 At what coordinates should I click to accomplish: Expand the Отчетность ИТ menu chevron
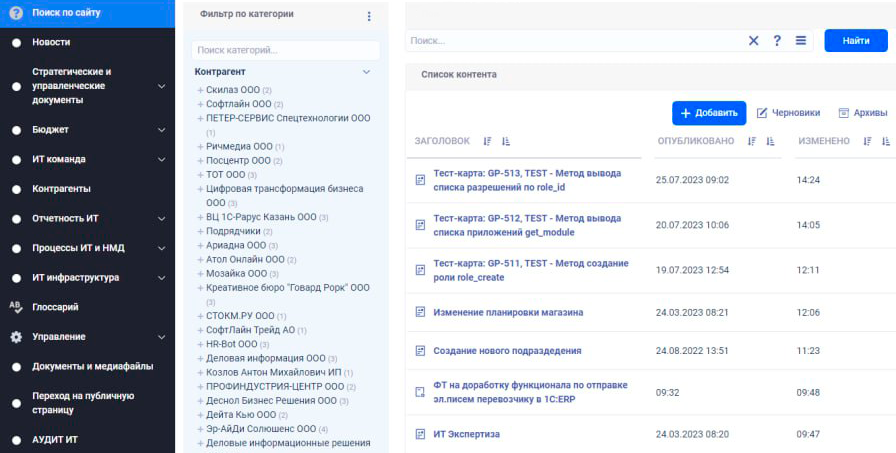pyautogui.click(x=162, y=219)
